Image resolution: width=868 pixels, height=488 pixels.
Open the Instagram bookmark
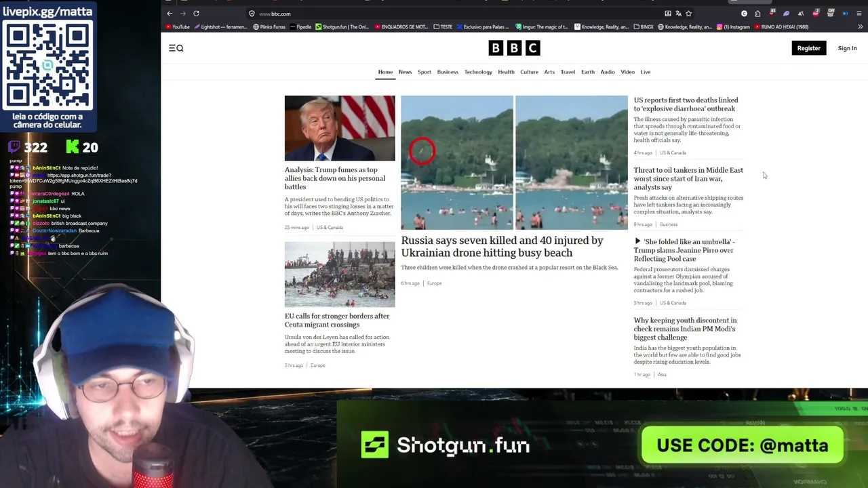[x=733, y=27]
